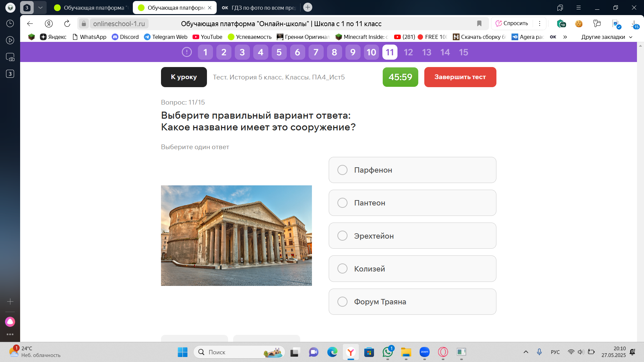Select the Парфенон answer option
Viewport: 644px width, 362px height.
pos(412,170)
